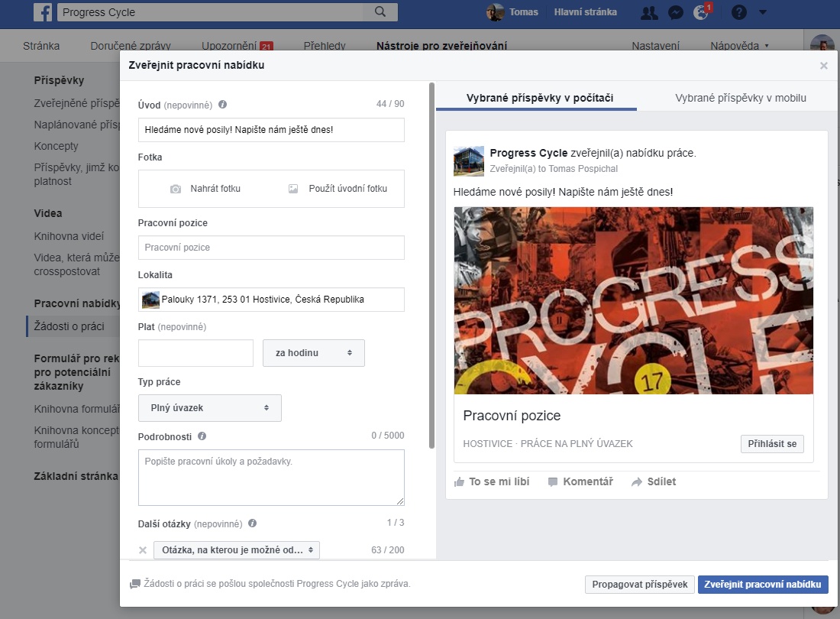Click the search magnifier icon
840x619 pixels.
click(380, 11)
